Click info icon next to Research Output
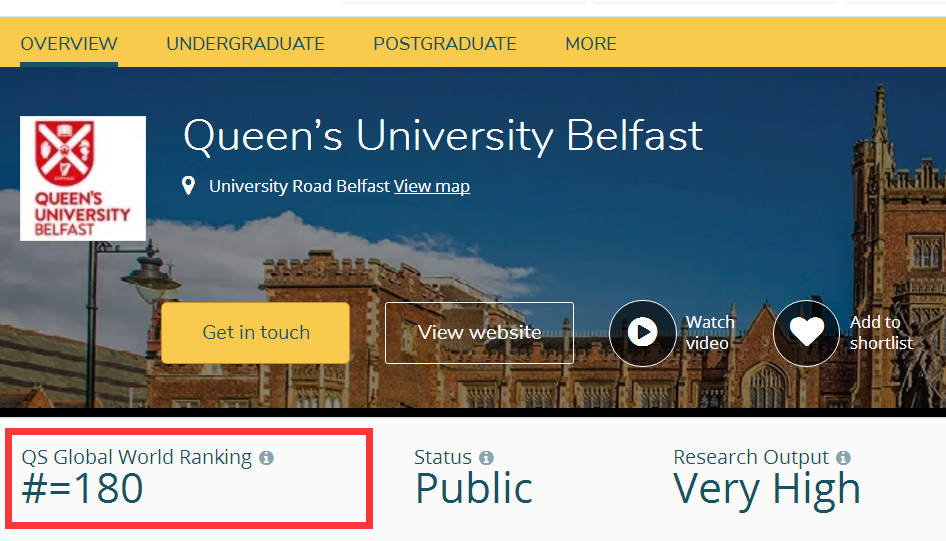946x541 pixels. click(843, 458)
